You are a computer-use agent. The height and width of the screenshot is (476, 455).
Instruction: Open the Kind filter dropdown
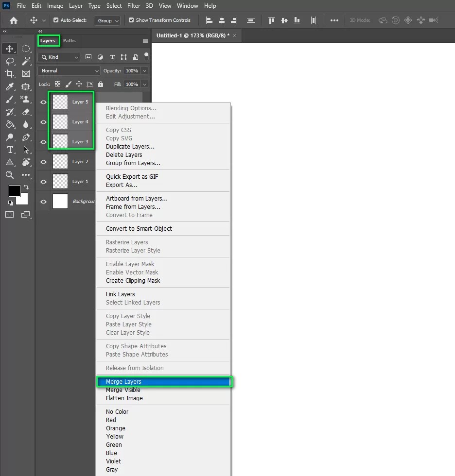(x=59, y=57)
